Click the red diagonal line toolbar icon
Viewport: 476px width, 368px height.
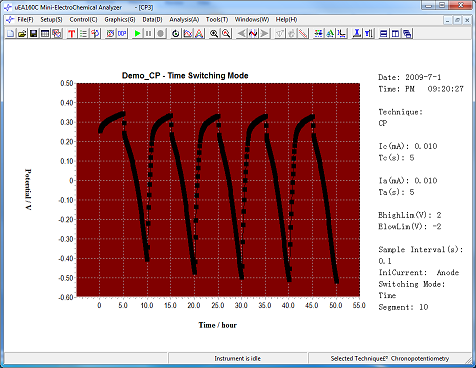(303, 33)
